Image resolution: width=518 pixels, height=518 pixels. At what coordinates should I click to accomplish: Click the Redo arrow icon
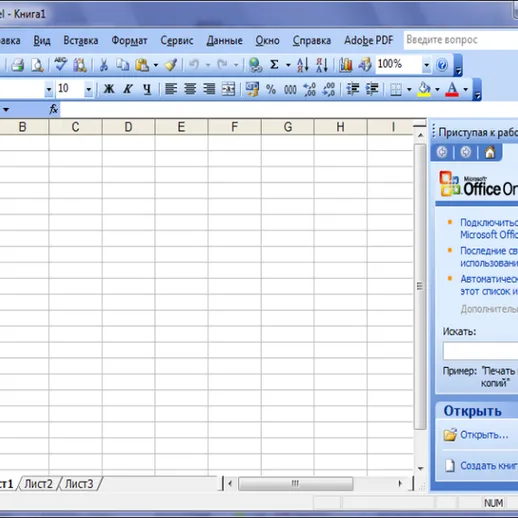[x=222, y=64]
